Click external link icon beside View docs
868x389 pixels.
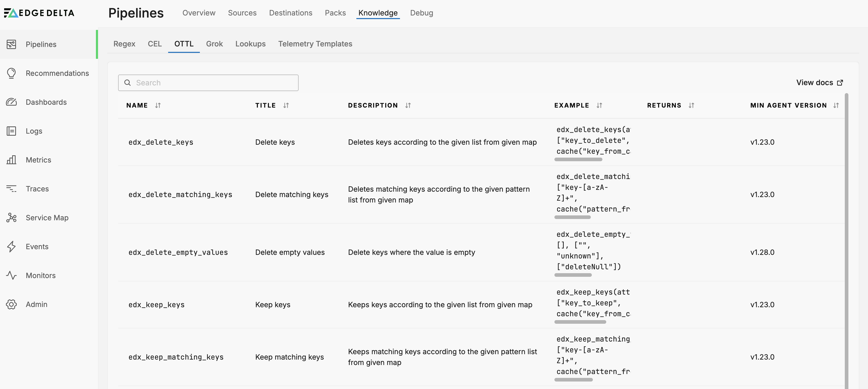click(x=840, y=83)
